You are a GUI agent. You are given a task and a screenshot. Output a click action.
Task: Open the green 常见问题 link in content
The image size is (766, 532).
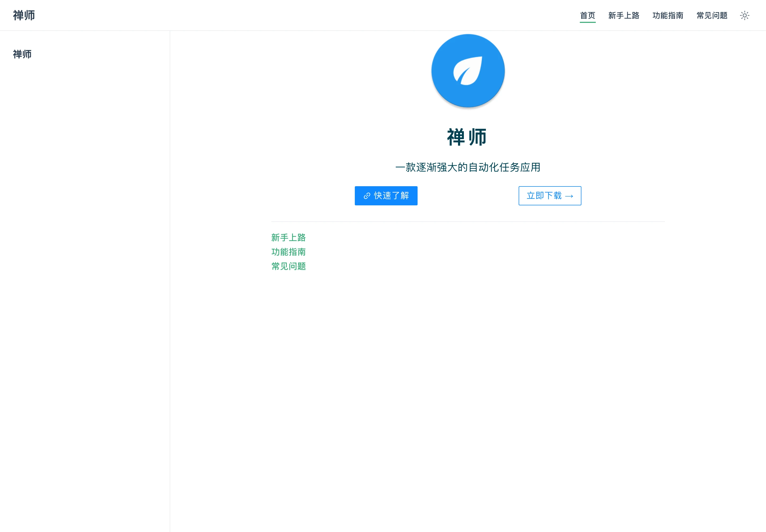pos(288,266)
